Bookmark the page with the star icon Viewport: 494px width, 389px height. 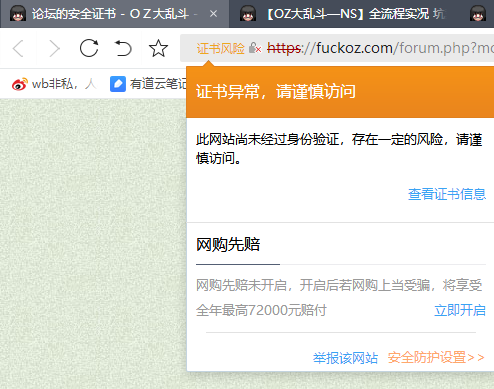(x=158, y=48)
